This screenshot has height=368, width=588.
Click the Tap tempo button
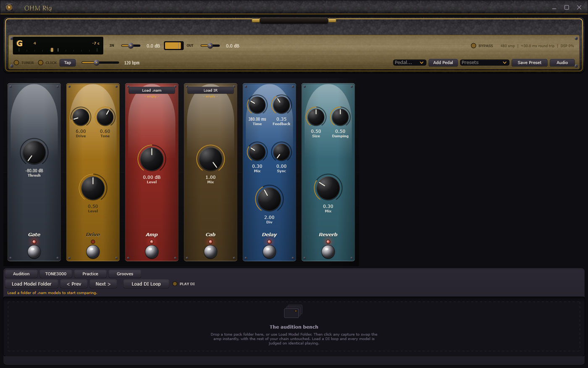[68, 63]
